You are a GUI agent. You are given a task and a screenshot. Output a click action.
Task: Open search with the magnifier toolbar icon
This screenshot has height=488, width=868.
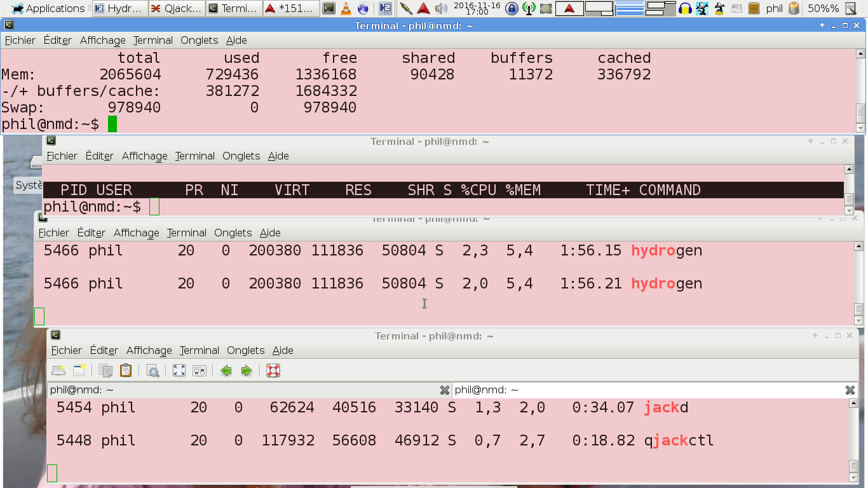(153, 370)
